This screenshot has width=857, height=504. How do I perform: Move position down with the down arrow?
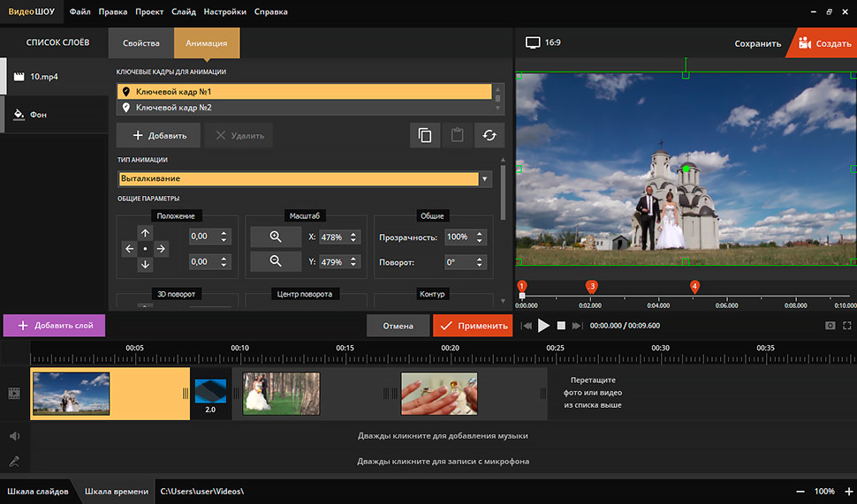click(x=145, y=264)
